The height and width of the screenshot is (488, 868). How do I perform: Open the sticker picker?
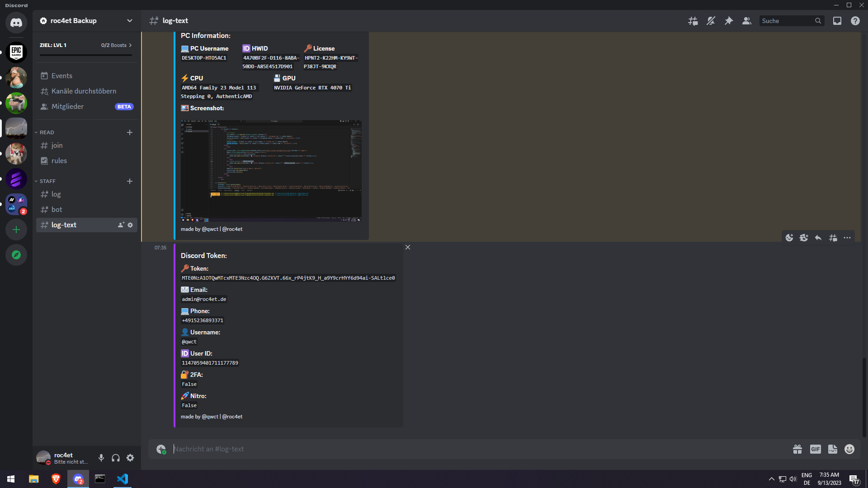832,449
